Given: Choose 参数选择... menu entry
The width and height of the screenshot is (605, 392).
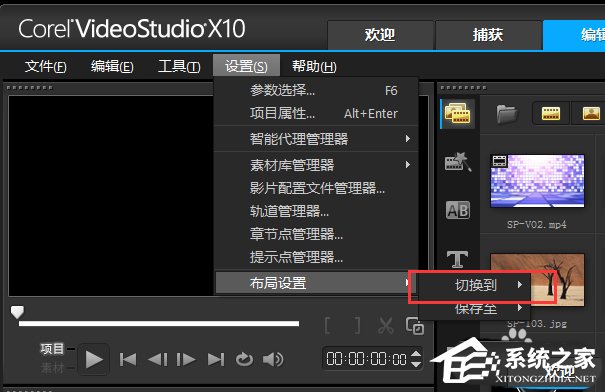Looking at the screenshot, I should pos(316,90).
